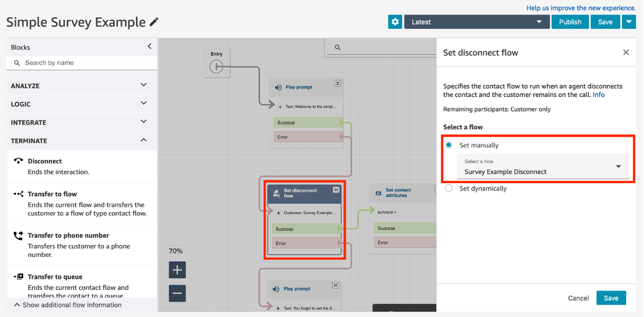Collapse the Blocks panel

pyautogui.click(x=150, y=47)
